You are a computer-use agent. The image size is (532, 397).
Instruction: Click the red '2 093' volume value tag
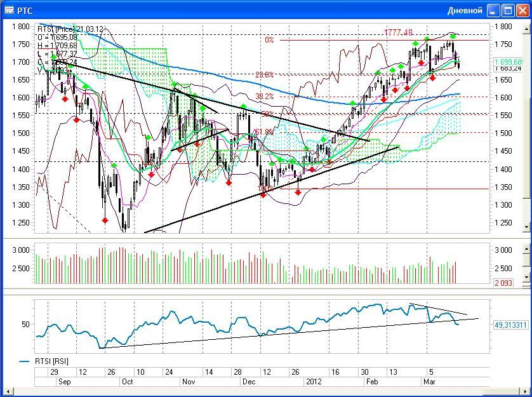point(503,283)
